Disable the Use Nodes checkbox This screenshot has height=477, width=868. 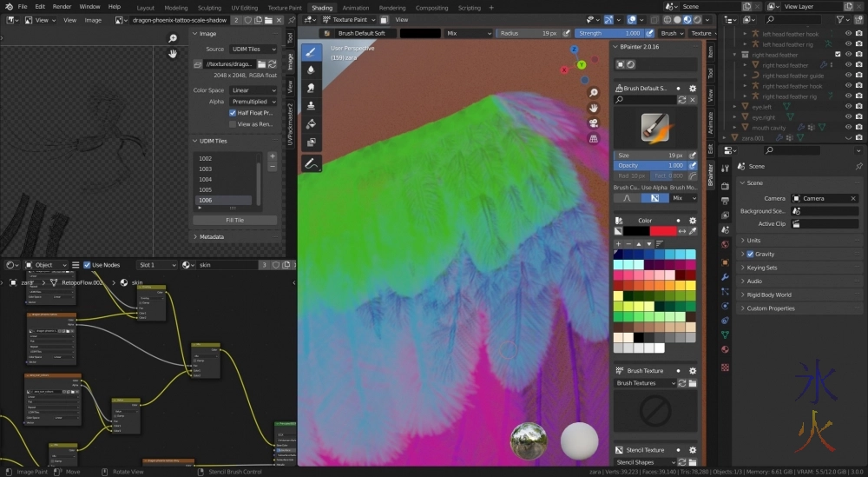[87, 265]
